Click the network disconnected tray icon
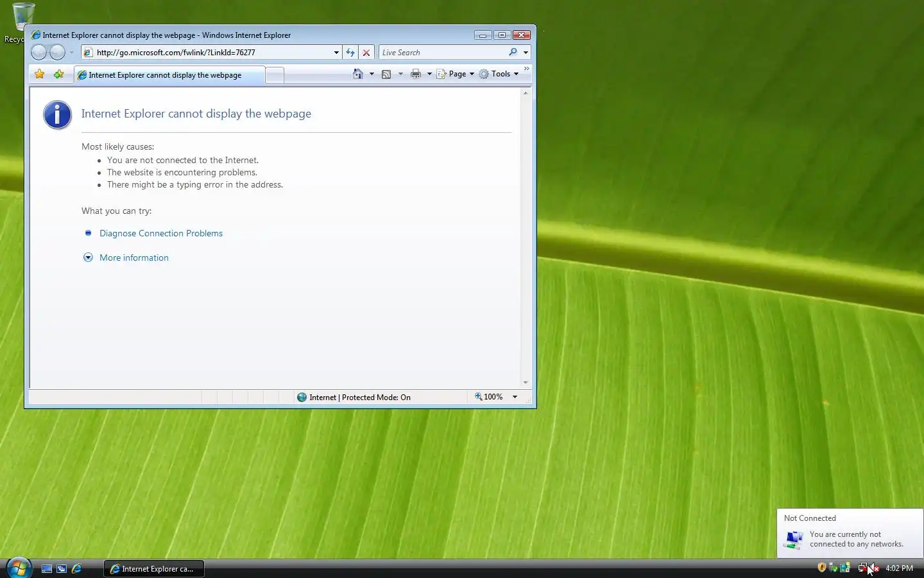Viewport: 924px width, 578px height. (862, 568)
